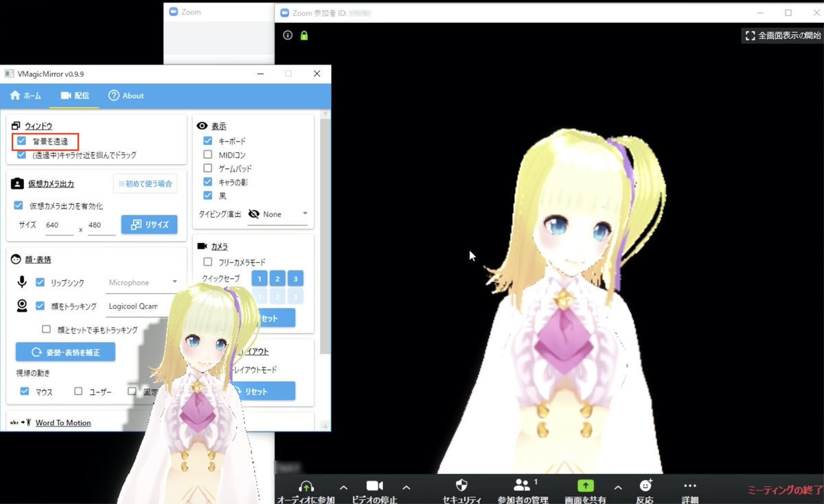Toggle the 風 checkbox
824x504 pixels.
pyautogui.click(x=208, y=196)
